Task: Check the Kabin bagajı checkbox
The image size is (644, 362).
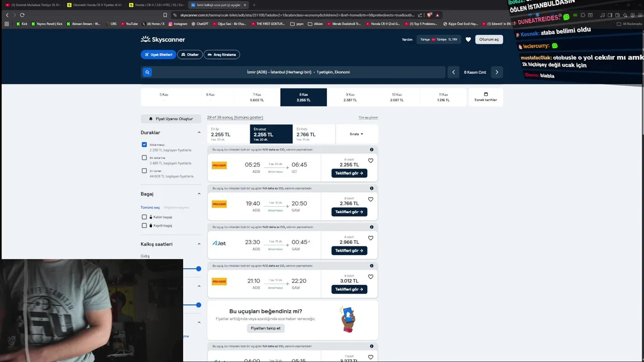Action: [x=144, y=217]
